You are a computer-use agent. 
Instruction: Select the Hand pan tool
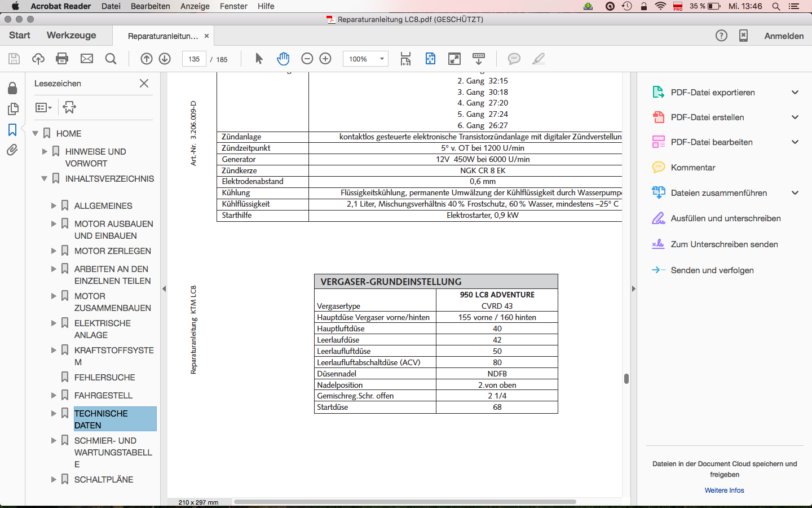tap(283, 59)
